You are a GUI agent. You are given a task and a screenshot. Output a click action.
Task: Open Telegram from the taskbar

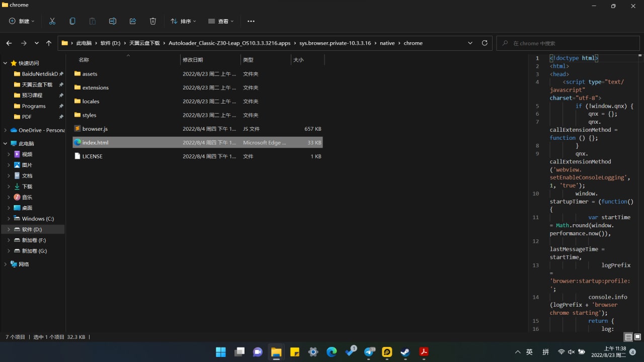coord(369,352)
